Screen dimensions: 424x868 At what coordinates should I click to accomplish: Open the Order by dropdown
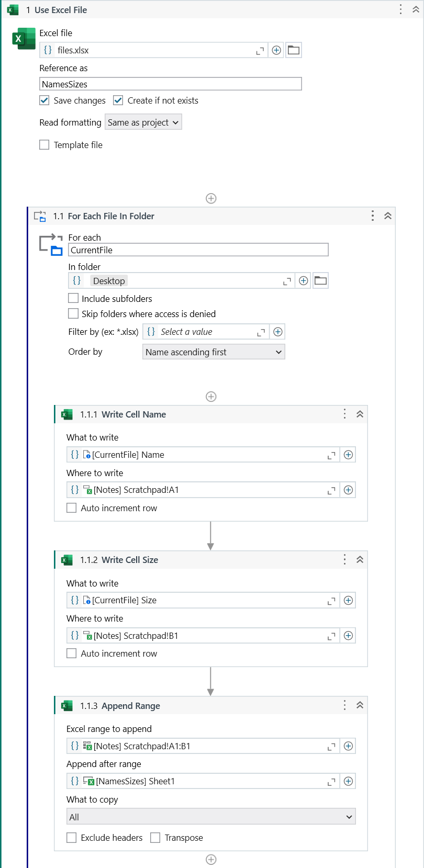tap(214, 352)
